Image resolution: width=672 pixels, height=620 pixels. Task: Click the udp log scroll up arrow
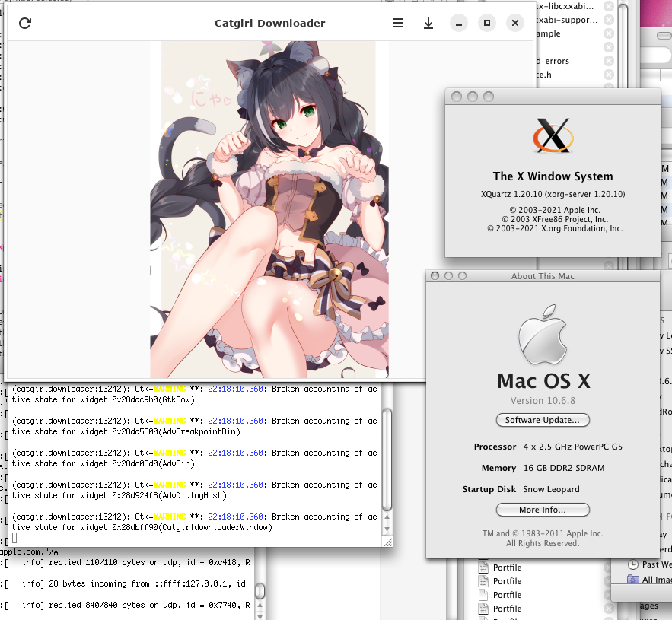pos(260,606)
